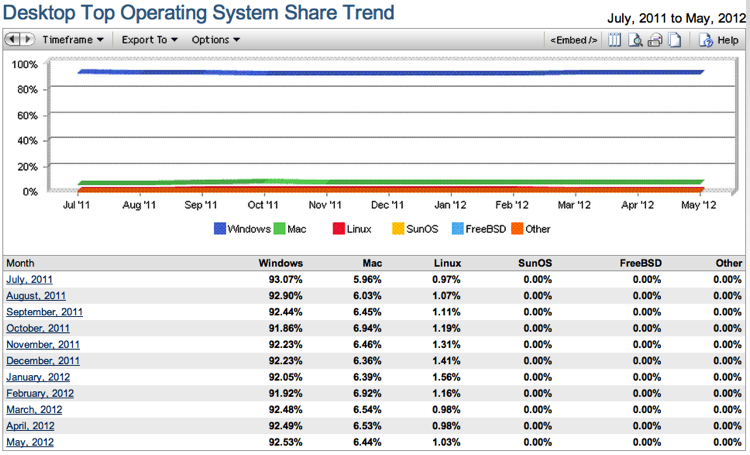Click the 92.48% Windows value

click(286, 410)
